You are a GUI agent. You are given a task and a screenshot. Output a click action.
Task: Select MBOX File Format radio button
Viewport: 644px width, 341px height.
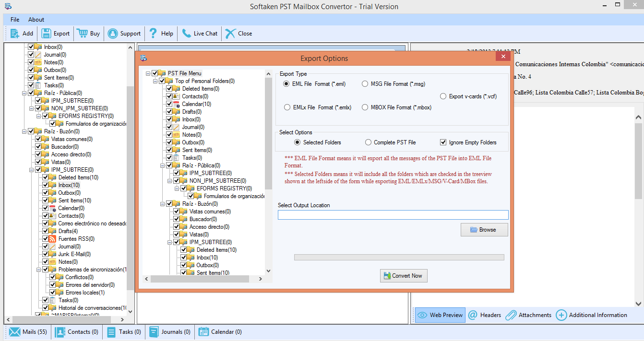[x=365, y=107]
